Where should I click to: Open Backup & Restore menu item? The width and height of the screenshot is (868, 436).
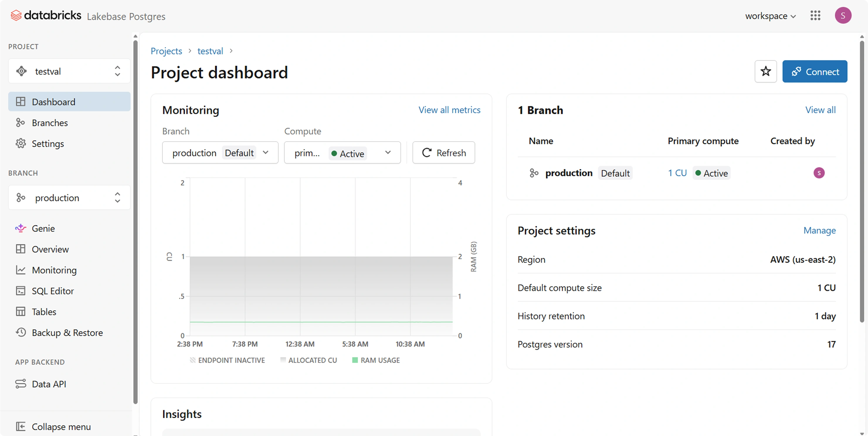click(69, 333)
